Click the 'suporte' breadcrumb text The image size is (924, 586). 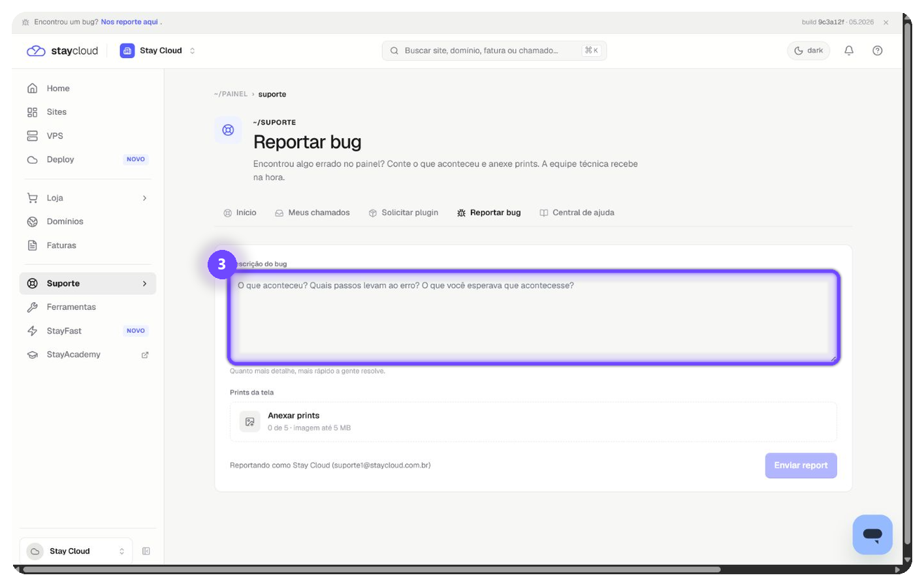(272, 94)
